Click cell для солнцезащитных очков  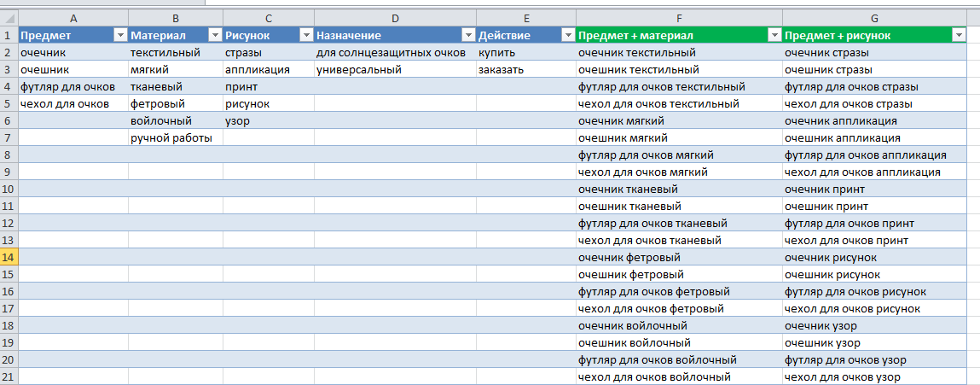pos(395,53)
